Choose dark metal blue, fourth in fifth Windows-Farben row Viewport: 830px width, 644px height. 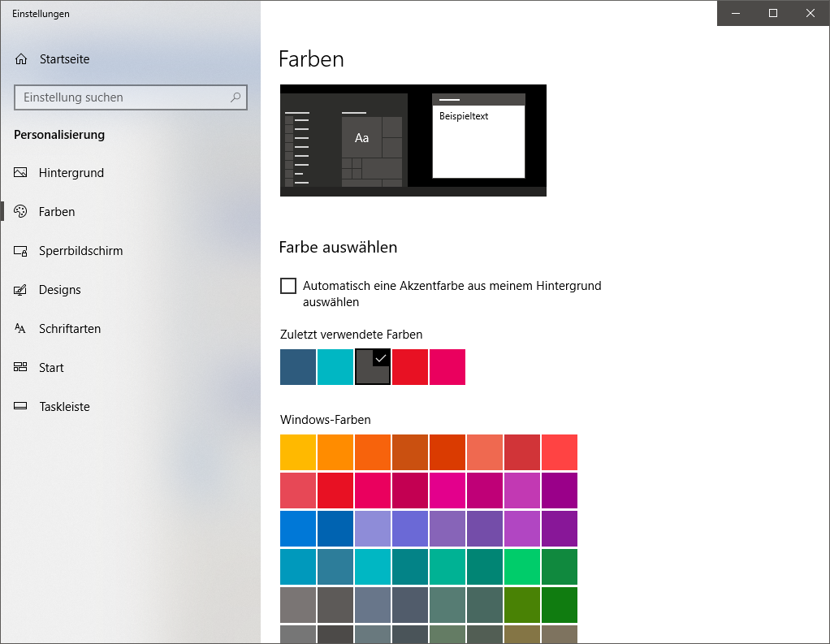[x=410, y=605]
